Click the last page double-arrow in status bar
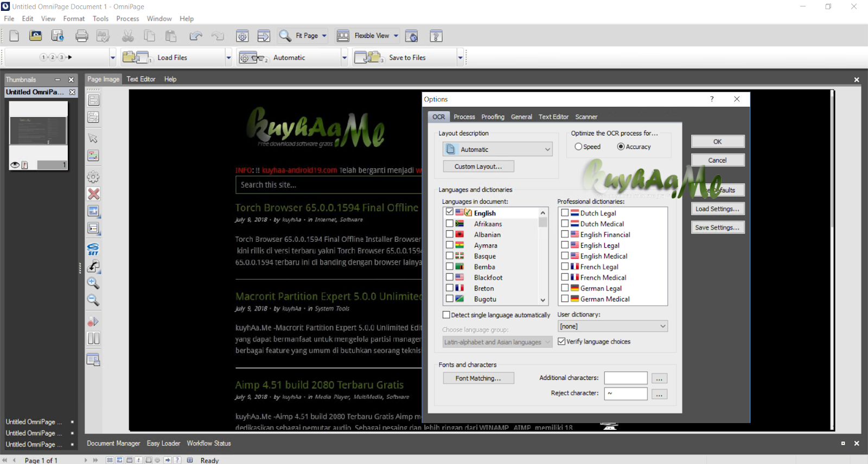 coord(95,460)
